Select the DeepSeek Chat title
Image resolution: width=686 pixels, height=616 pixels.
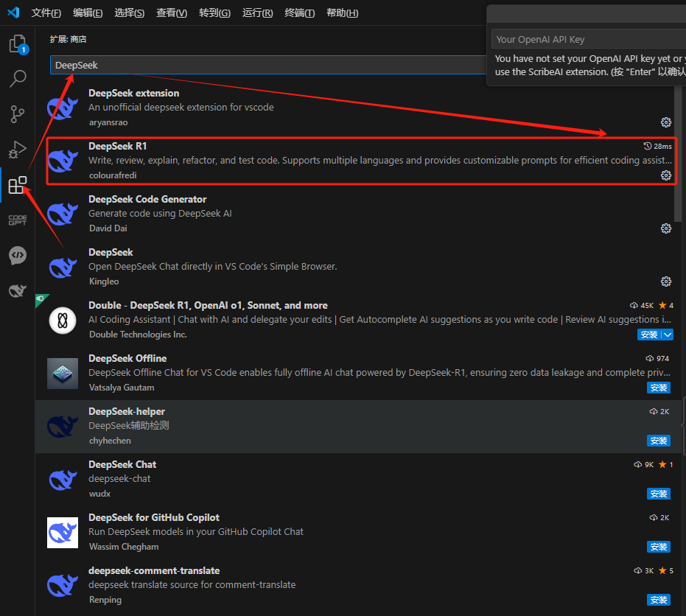pyautogui.click(x=122, y=465)
